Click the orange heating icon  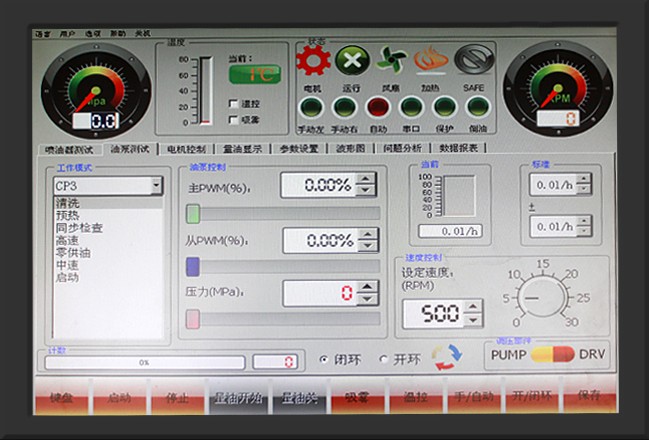point(432,60)
